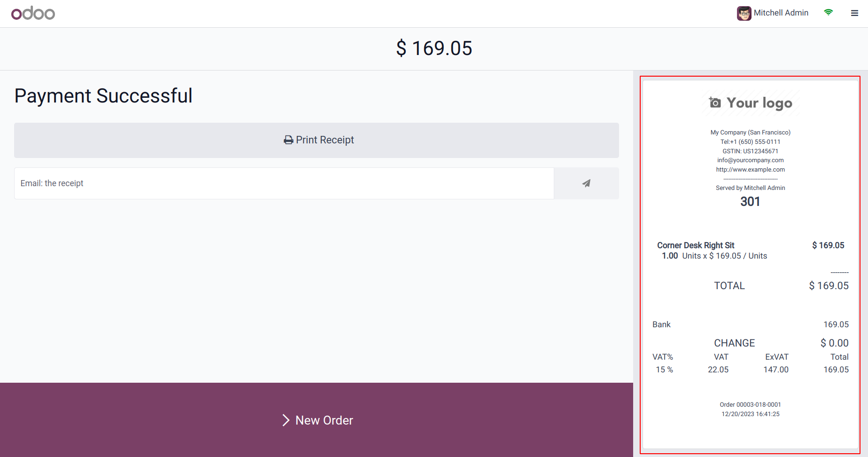
Task: Click Mitchell Admin's avatar picture
Action: [x=744, y=13]
